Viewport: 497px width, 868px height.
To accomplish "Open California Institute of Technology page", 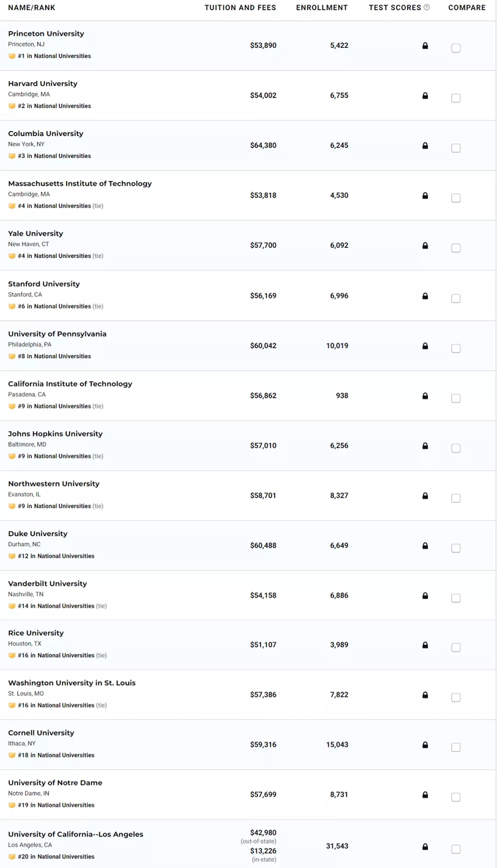I will click(x=70, y=384).
